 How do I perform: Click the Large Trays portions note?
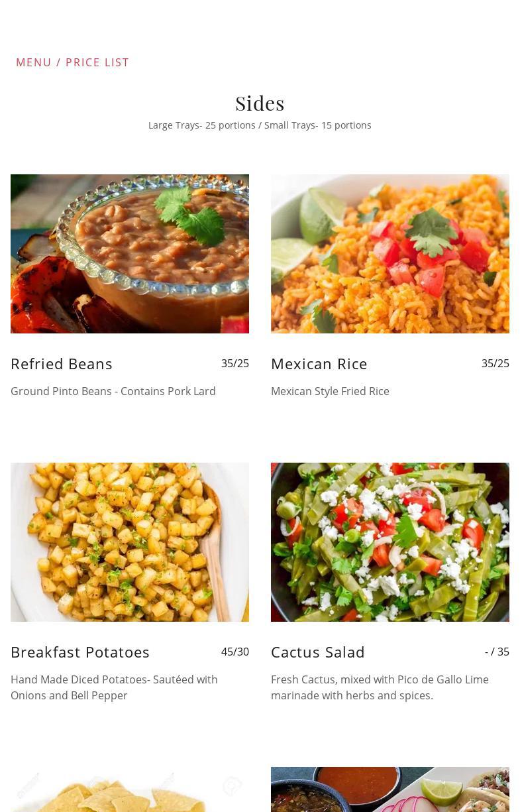click(x=260, y=125)
